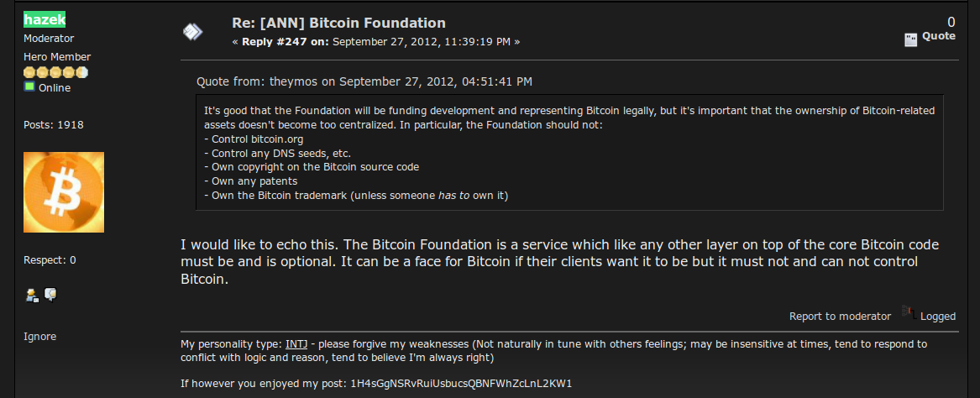This screenshot has width=980, height=398.
Task: Click the post score number 0
Action: pyautogui.click(x=951, y=23)
